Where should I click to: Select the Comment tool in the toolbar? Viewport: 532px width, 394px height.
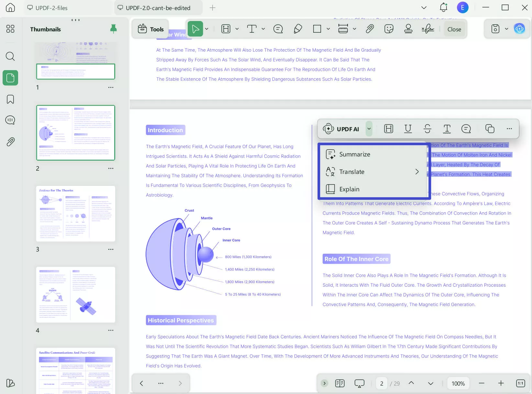click(x=278, y=29)
